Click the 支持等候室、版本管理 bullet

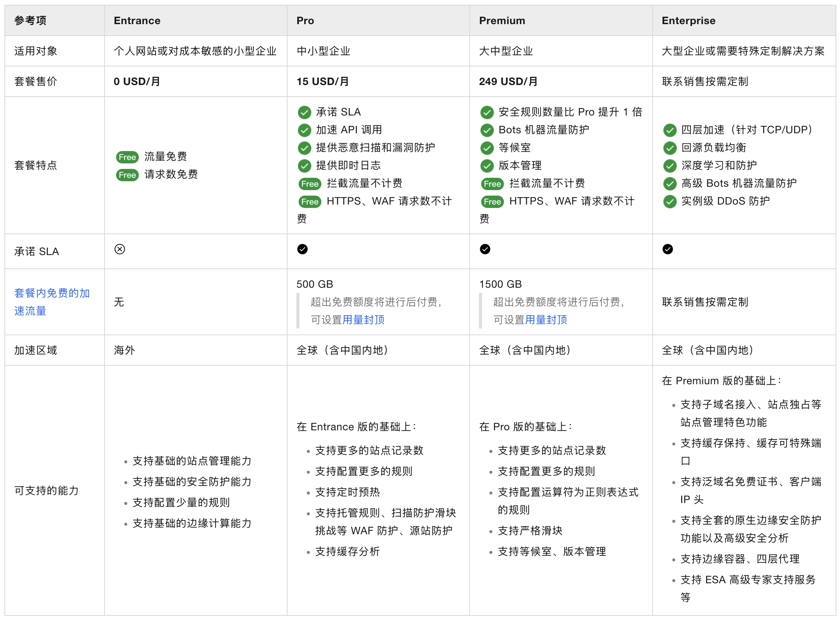point(552,551)
